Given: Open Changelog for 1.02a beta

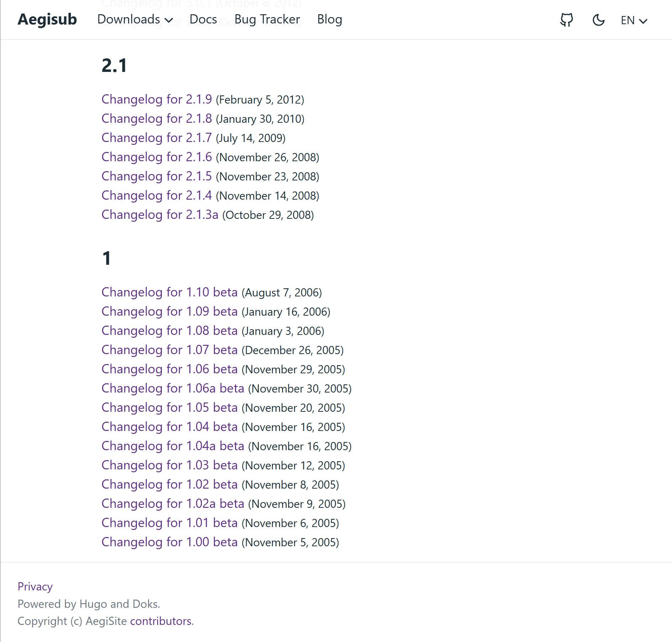Looking at the screenshot, I should [x=173, y=504].
